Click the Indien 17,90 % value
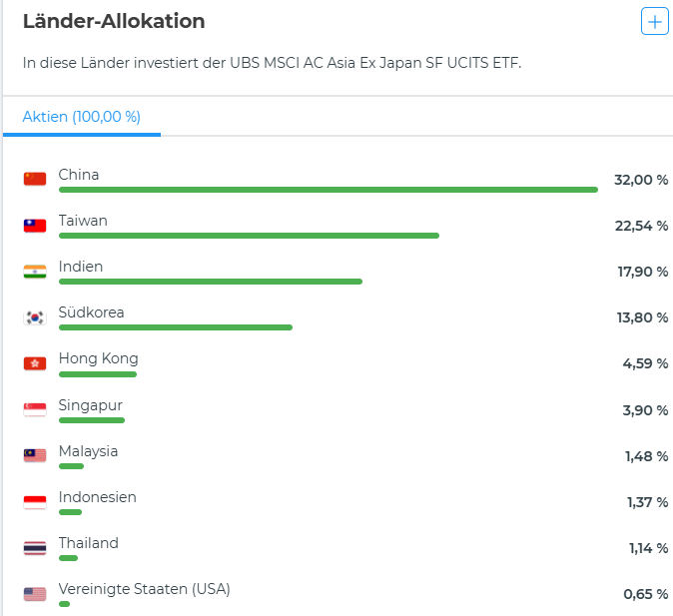 click(x=641, y=272)
